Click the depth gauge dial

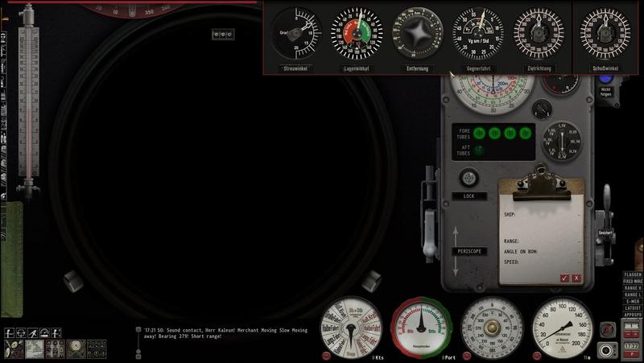pos(562,328)
